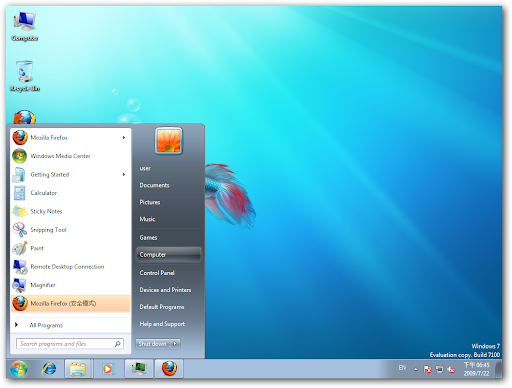
Task: Open the clock showing 2009/7/22
Action: click(476, 369)
